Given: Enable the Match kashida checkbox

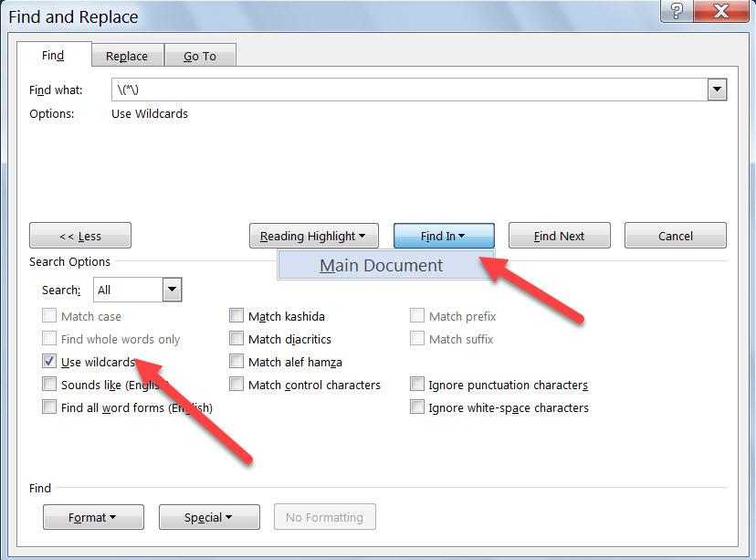Looking at the screenshot, I should (x=237, y=316).
